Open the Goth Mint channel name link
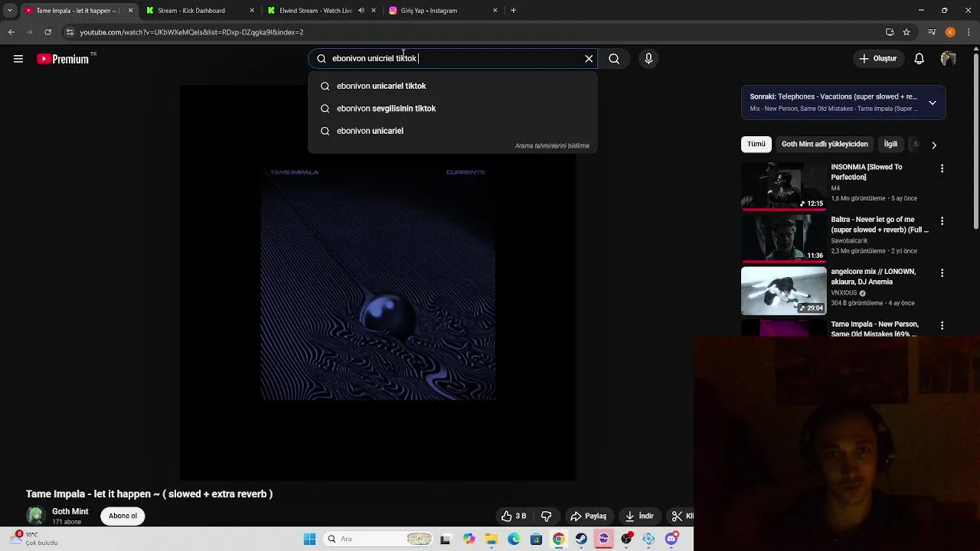This screenshot has width=980, height=551. click(70, 511)
